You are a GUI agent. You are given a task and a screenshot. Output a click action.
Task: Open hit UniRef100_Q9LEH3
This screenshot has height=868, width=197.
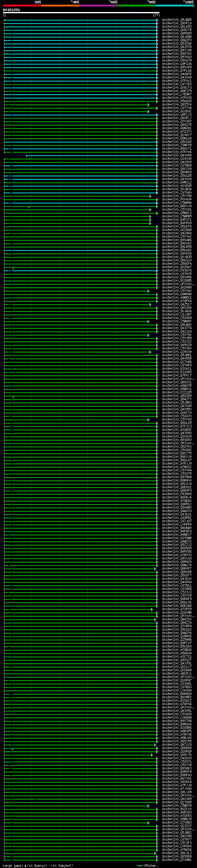coord(177,26)
